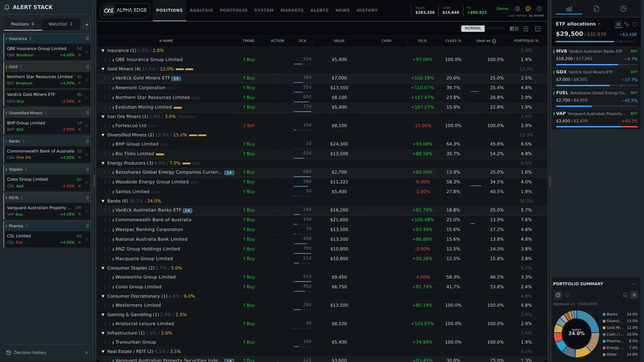Image resolution: width=644 pixels, height=362 pixels.
Task: Sort table by VALUE column header
Action: coord(339,41)
